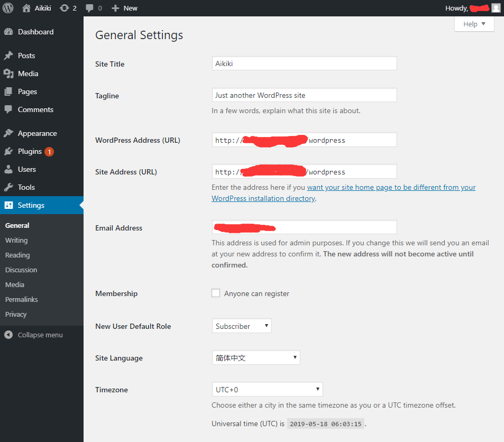Click the Users person icon

8,169
